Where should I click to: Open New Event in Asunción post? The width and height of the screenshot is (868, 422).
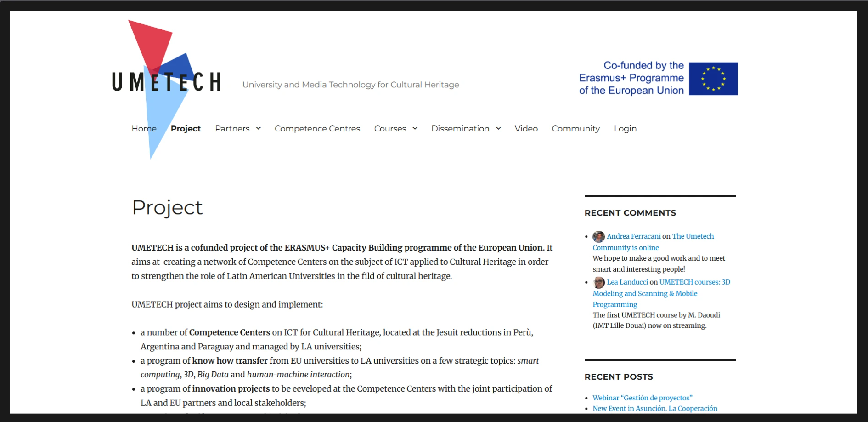654,408
